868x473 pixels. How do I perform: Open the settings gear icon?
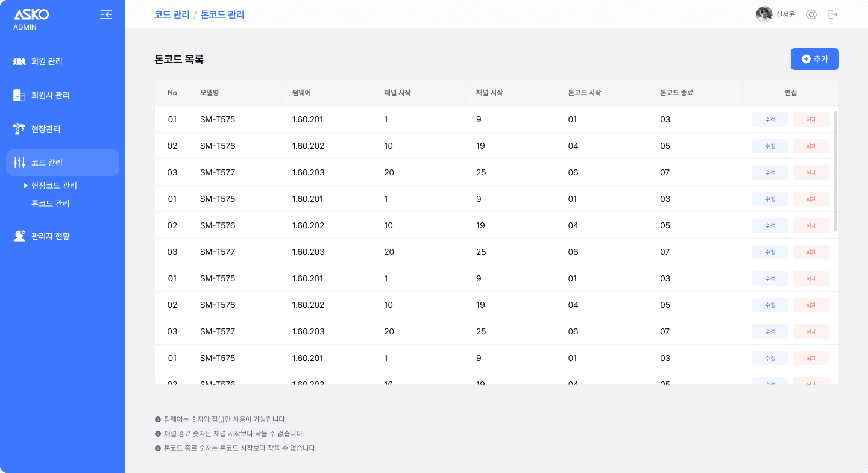pos(811,14)
